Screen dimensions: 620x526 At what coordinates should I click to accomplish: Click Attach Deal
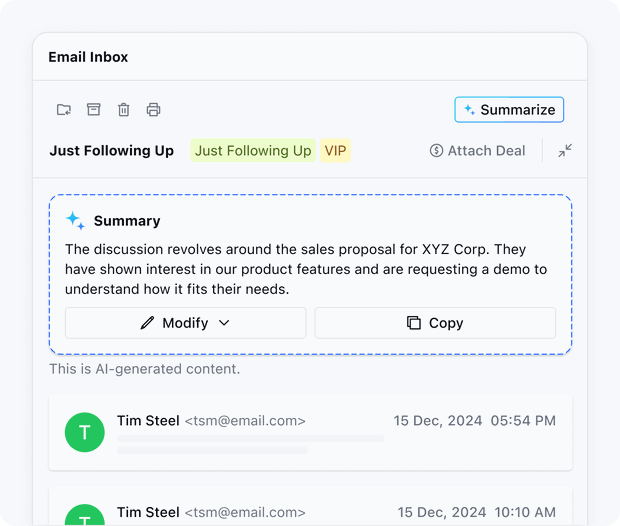(x=477, y=151)
